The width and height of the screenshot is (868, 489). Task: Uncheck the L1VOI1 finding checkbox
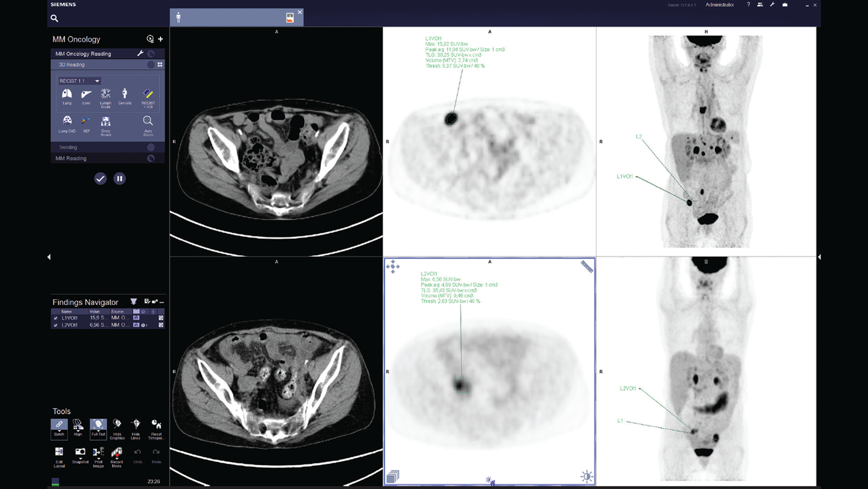tap(56, 318)
